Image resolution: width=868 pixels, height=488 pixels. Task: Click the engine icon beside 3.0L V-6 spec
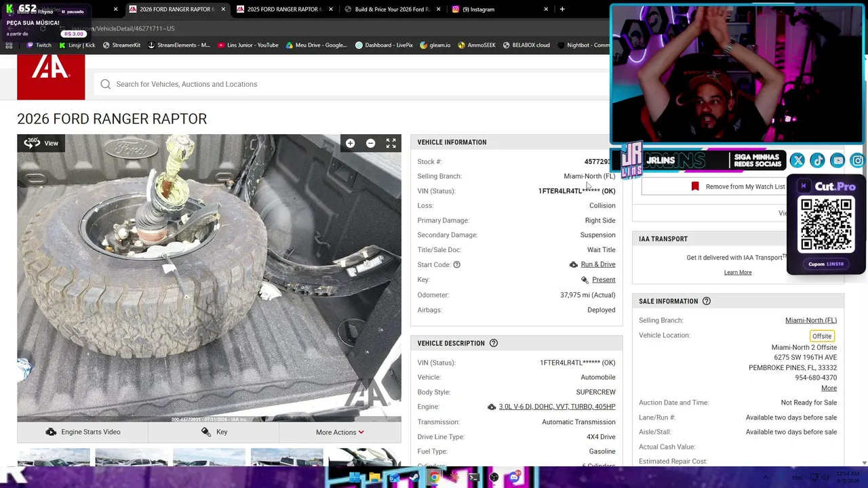[492, 407]
